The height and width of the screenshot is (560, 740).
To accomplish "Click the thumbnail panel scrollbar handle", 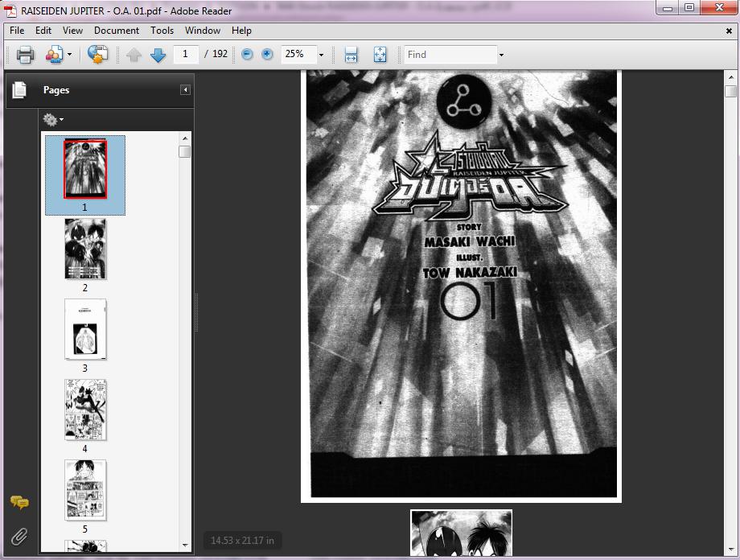I will pyautogui.click(x=185, y=151).
